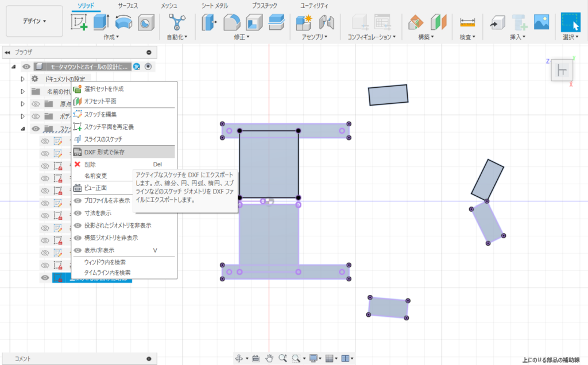This screenshot has width=588, height=365.
Task: Switch to the プラスチック tab
Action: pos(264,6)
